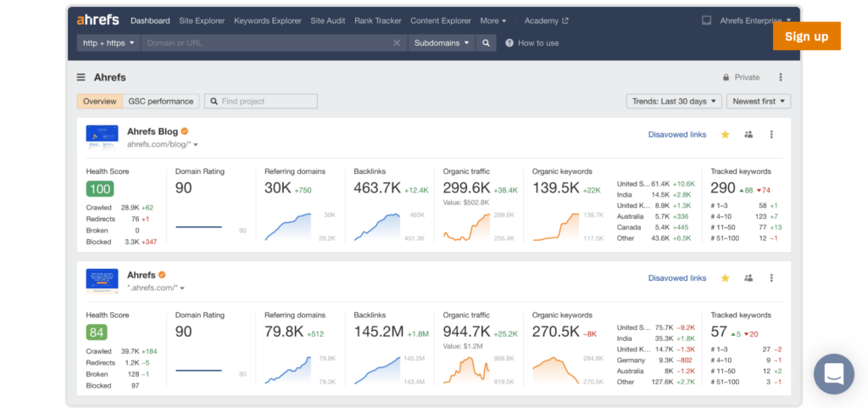This screenshot has width=868, height=408.
Task: Expand the ahrefs.com/blog/* URL dropdown arrow
Action: click(x=196, y=145)
